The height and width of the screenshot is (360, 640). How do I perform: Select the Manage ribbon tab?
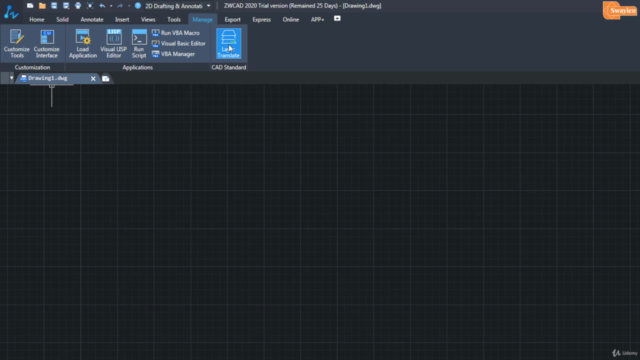[x=202, y=19]
